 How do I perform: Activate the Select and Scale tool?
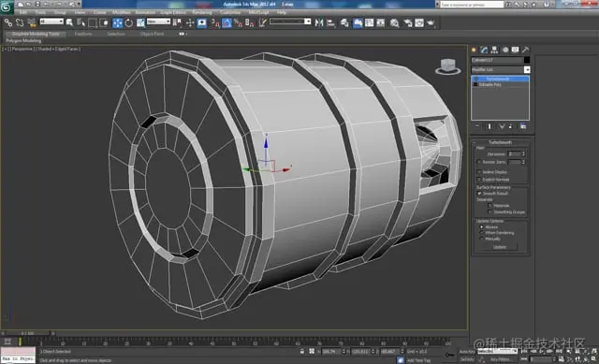click(140, 22)
